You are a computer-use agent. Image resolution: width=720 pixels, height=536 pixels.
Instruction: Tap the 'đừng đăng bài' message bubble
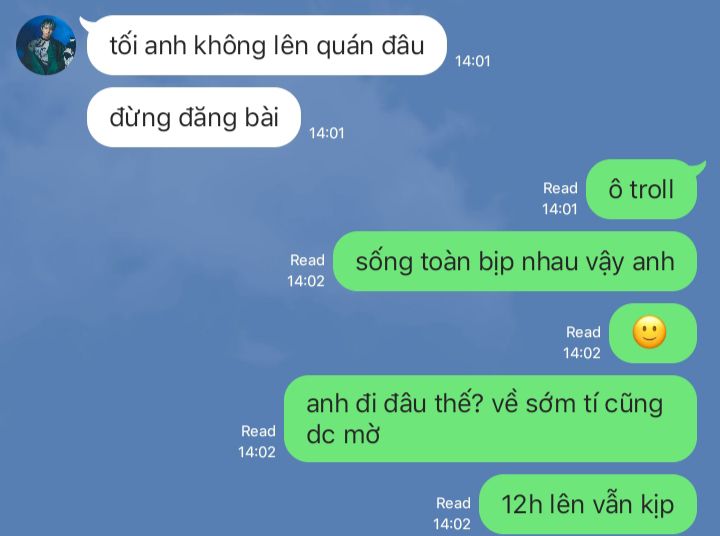(x=194, y=117)
